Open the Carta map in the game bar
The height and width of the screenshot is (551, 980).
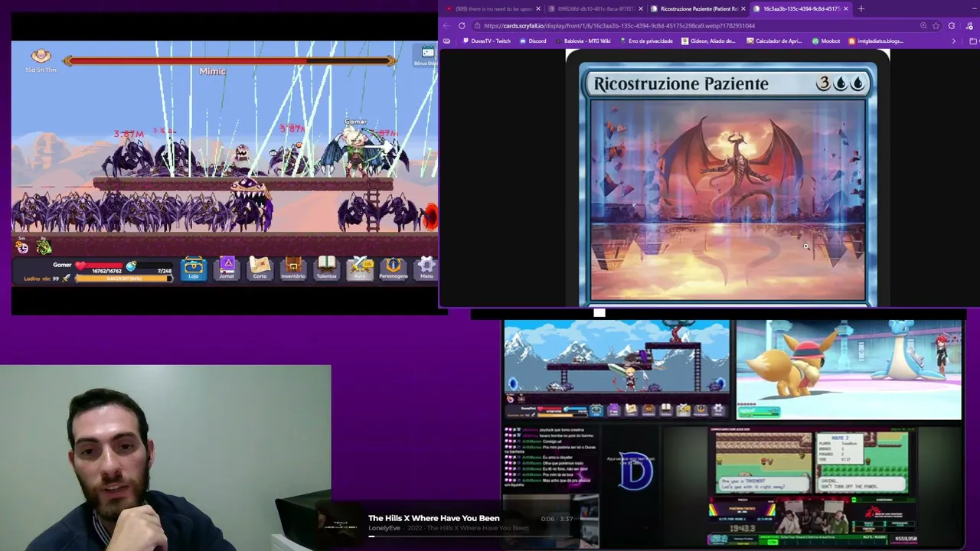260,268
